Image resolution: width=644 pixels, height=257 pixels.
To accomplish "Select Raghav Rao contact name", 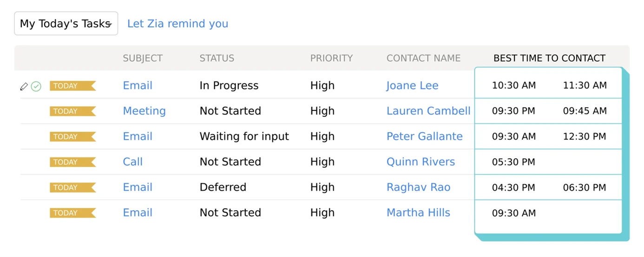I will coord(418,188).
